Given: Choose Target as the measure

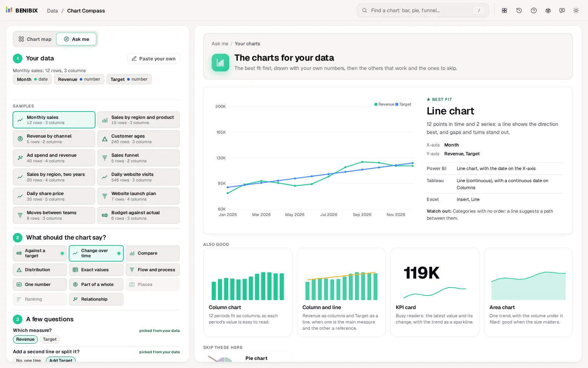Looking at the screenshot, I should click(x=50, y=339).
